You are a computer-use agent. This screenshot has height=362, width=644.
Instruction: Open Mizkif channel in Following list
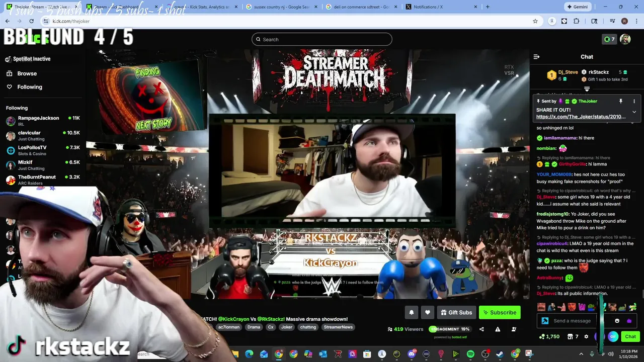(43, 165)
